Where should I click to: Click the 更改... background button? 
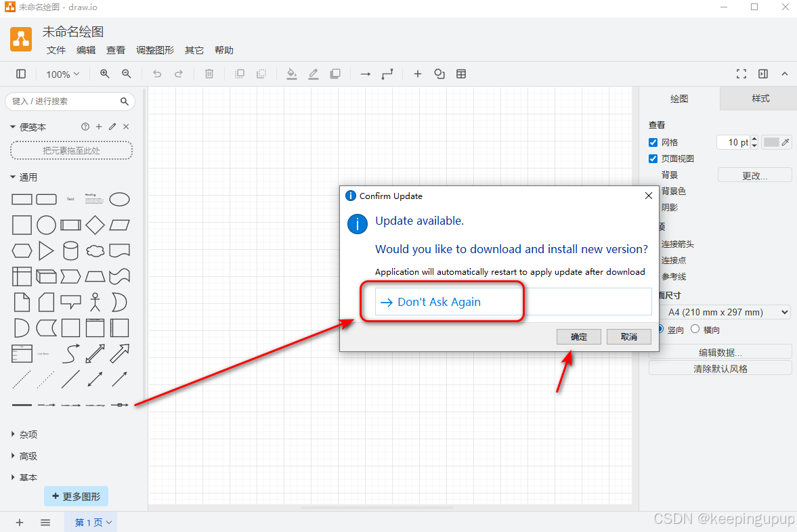point(754,176)
